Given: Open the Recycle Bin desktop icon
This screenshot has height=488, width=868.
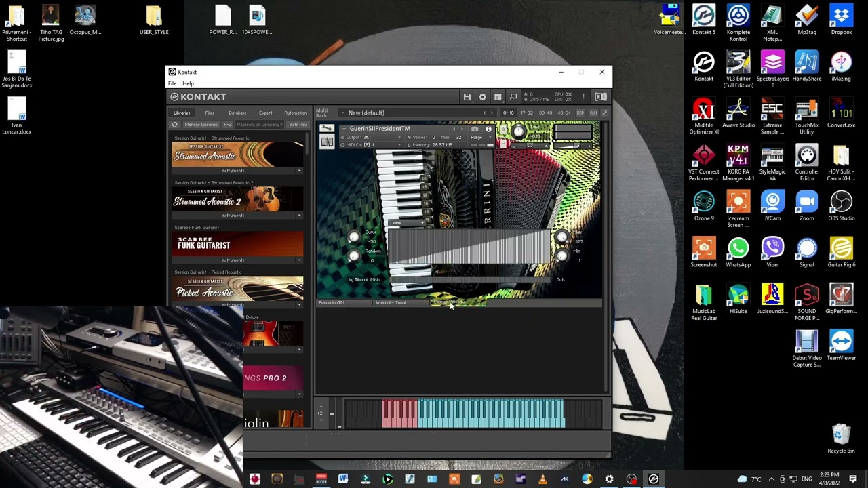Looking at the screenshot, I should pos(841,438).
